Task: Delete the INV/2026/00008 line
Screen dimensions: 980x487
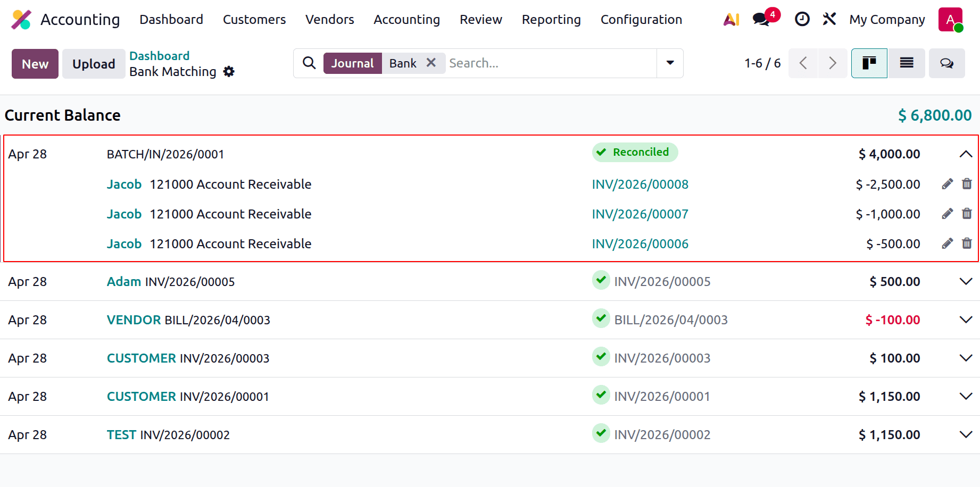Action: coord(967,184)
